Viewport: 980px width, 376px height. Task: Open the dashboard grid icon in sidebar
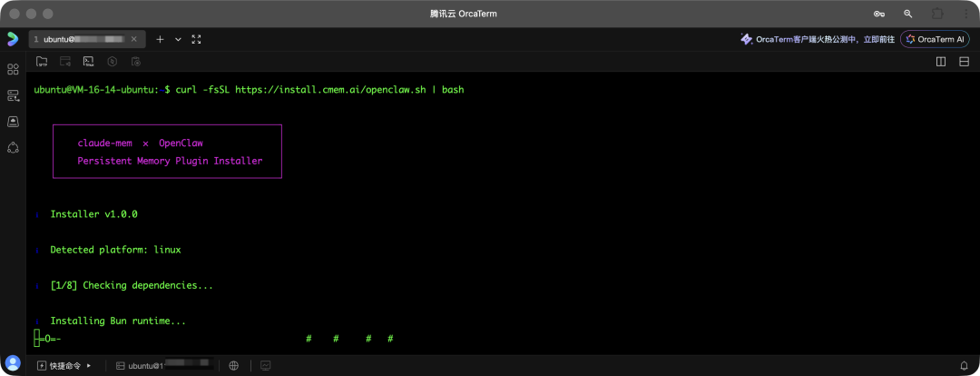pos(13,69)
